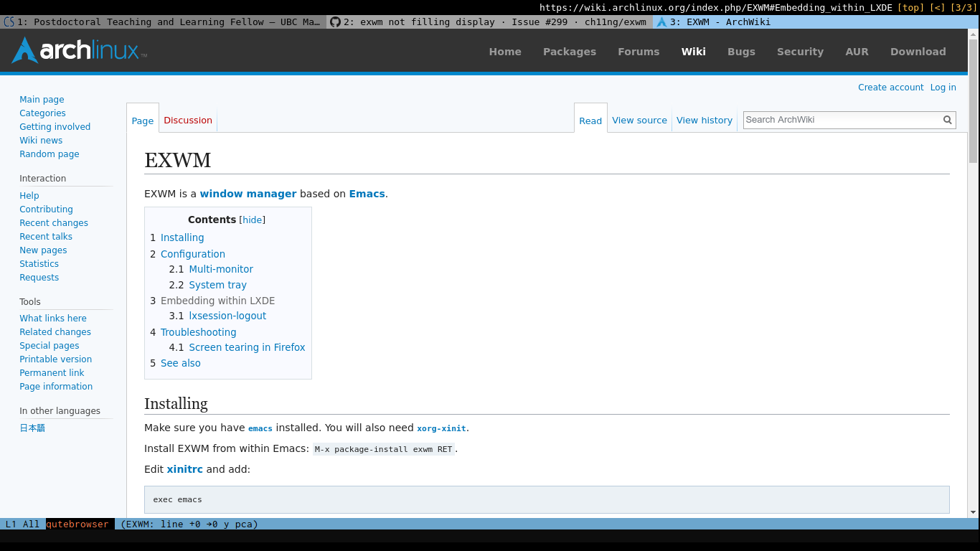The image size is (980, 551).
Task: Click the qutebrowser label in the Emacs modeline
Action: click(77, 524)
